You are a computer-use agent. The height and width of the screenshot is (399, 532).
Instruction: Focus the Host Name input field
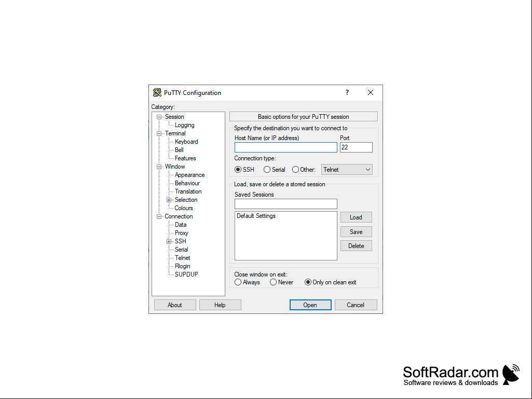(x=285, y=147)
